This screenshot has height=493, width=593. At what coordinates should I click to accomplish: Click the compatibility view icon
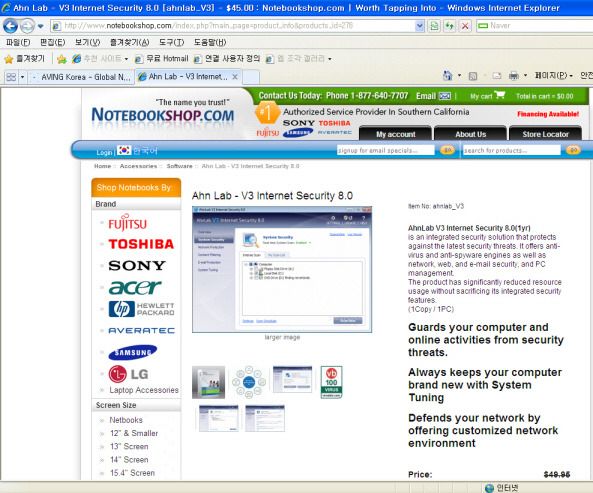(x=434, y=26)
